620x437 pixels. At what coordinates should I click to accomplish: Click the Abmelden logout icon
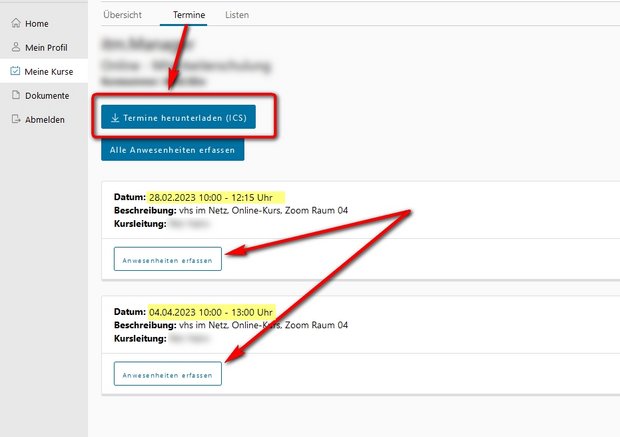click(15, 120)
